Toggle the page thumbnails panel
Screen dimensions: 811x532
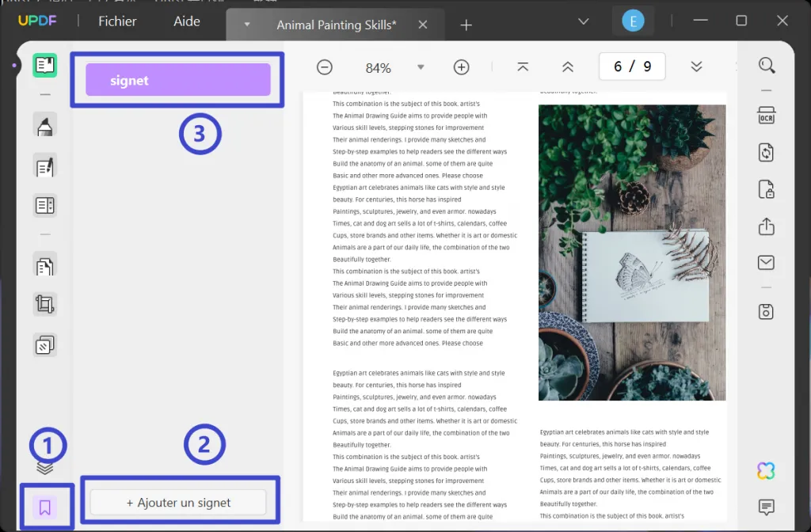(x=46, y=469)
